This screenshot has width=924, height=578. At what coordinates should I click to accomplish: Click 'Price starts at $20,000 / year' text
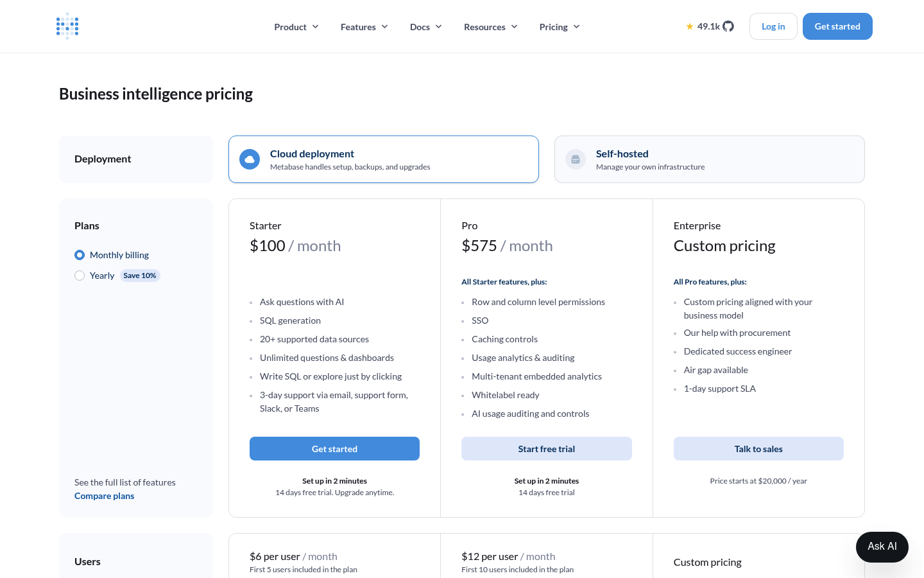click(x=758, y=481)
